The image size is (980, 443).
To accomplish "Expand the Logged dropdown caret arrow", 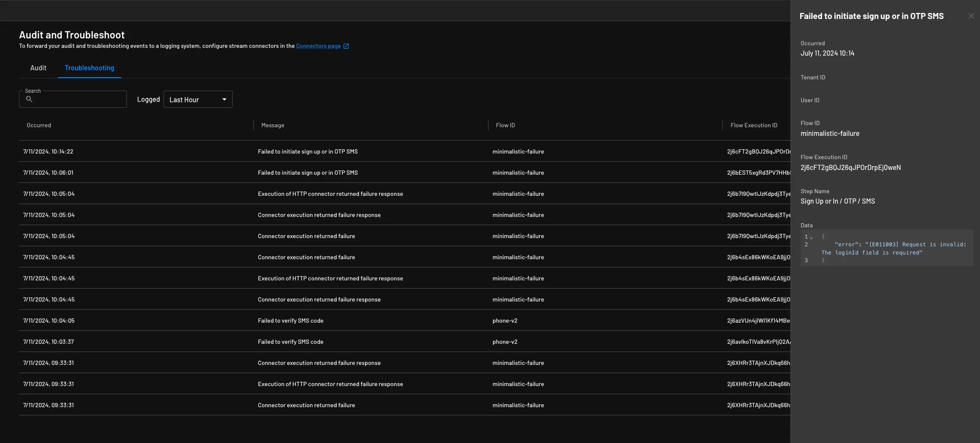I will pos(224,99).
